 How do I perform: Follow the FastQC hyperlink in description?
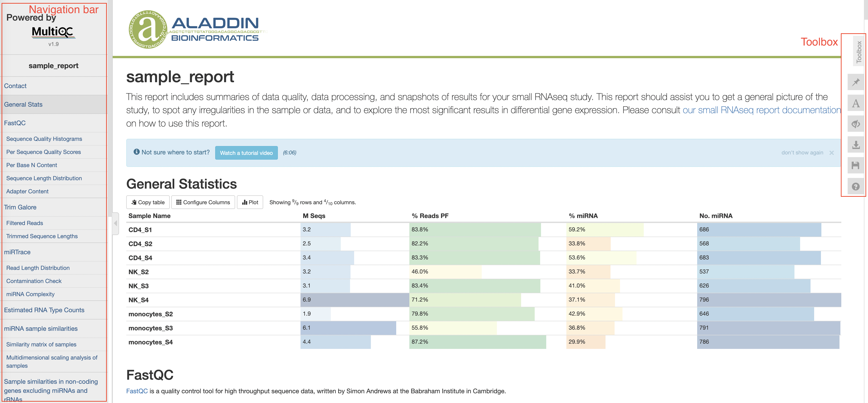tap(137, 391)
